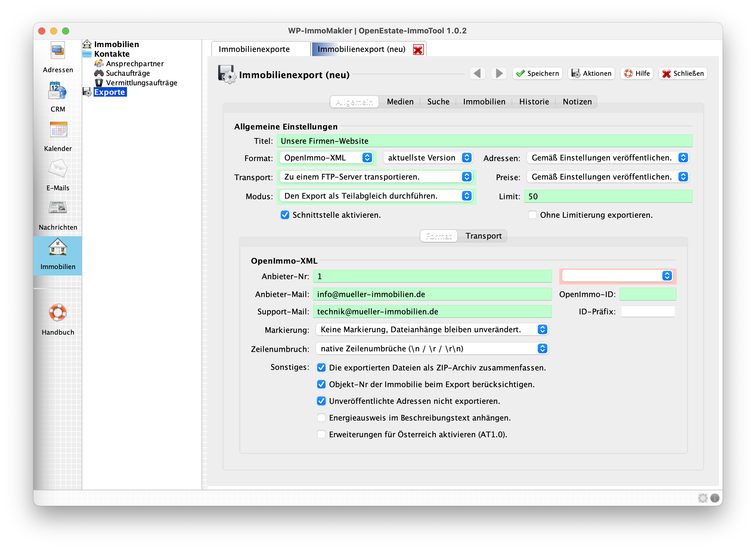The height and width of the screenshot is (550, 756).
Task: Open the Format dropdown showing OpenImmo-XML
Action: (326, 158)
